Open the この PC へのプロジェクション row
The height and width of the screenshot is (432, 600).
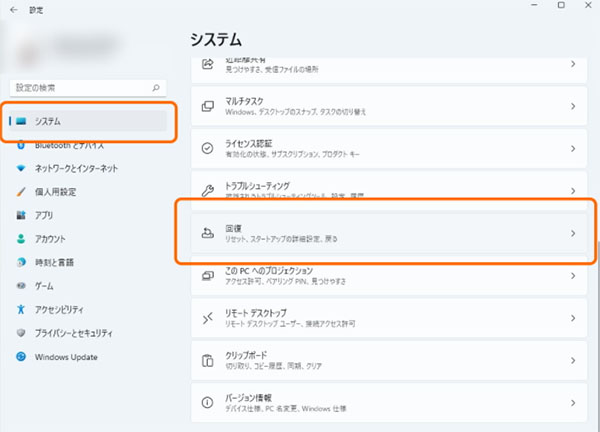tap(389, 276)
